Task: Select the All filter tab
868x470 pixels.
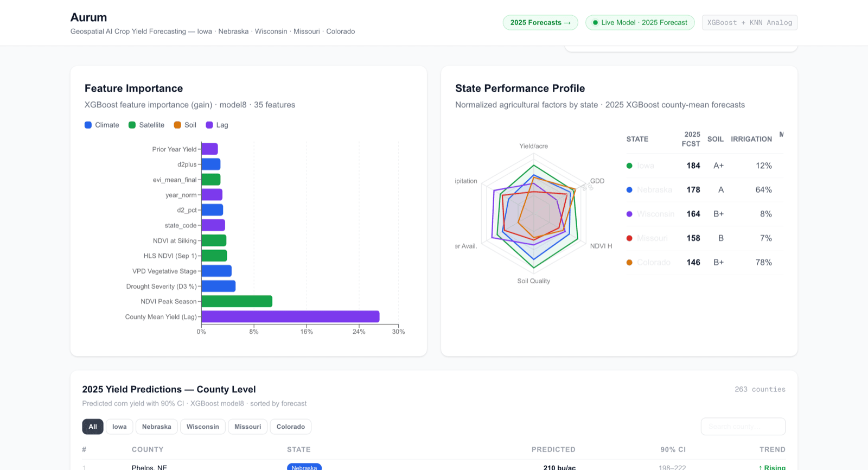Action: point(93,427)
